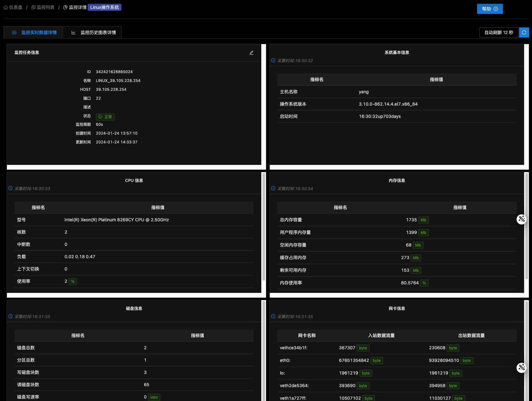Click the edit pencil icon in 监控任务信息
The height and width of the screenshot is (401, 532).
[251, 53]
